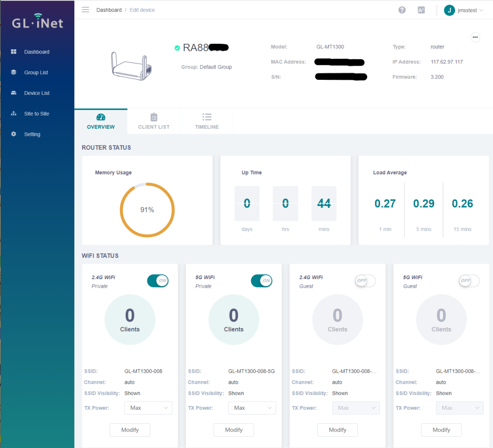493x448 pixels.
Task: Turn off the 5G WiFi Private toggle
Action: [261, 281]
